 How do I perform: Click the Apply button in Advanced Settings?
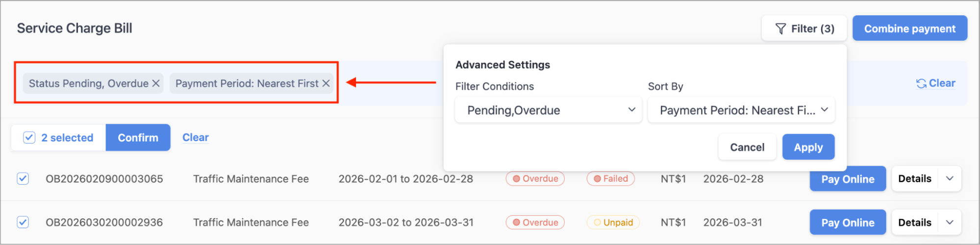[x=808, y=147]
